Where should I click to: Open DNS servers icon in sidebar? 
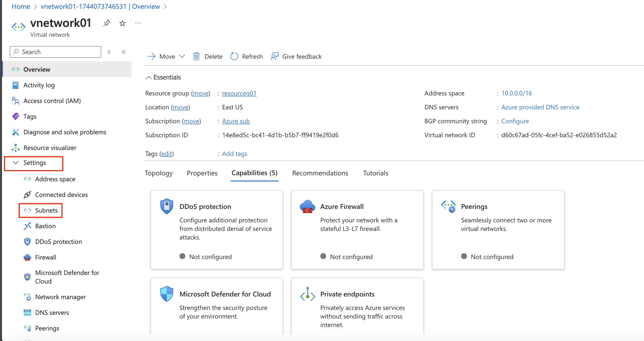[x=27, y=313]
